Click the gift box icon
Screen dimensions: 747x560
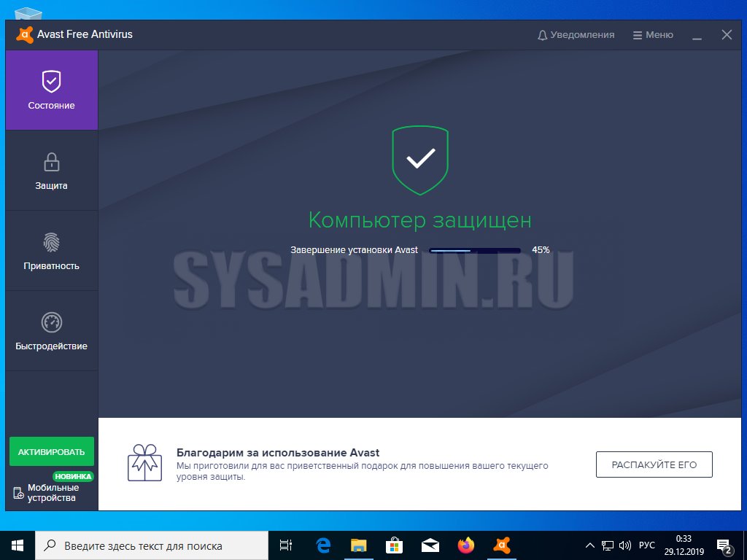pyautogui.click(x=144, y=463)
